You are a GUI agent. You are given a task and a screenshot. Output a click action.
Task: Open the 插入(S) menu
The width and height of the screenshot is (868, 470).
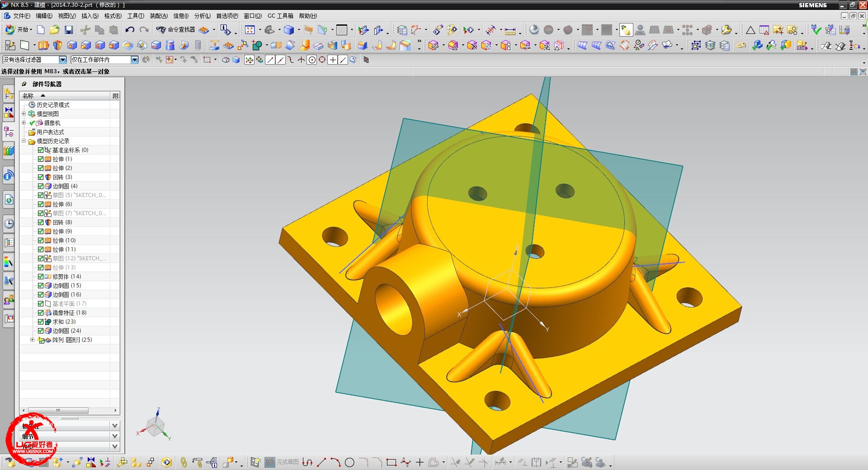coord(90,16)
